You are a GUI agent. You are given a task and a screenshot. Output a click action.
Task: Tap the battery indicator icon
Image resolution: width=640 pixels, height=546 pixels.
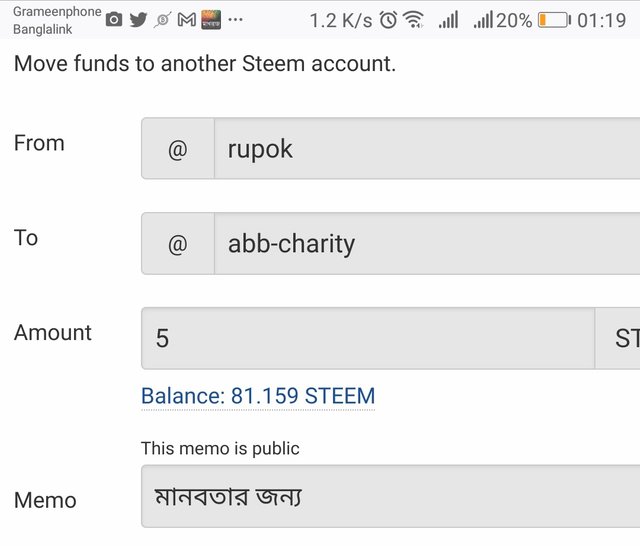pos(554,20)
